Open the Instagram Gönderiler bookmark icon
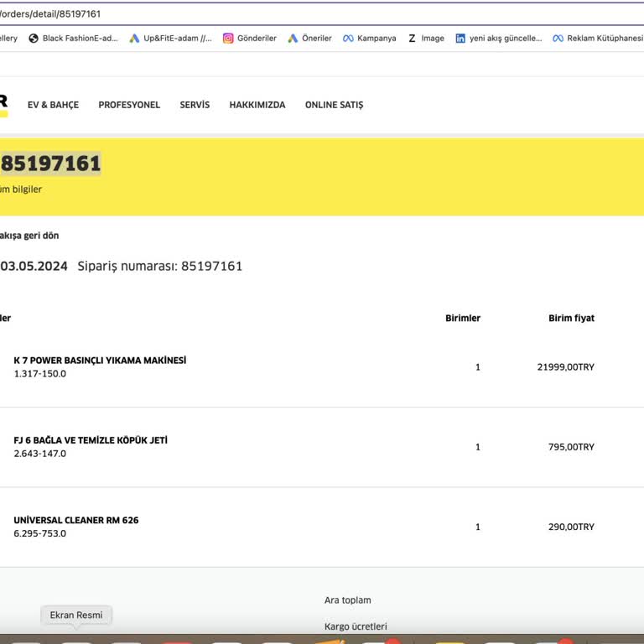Image resolution: width=644 pixels, height=644 pixels. tap(228, 39)
